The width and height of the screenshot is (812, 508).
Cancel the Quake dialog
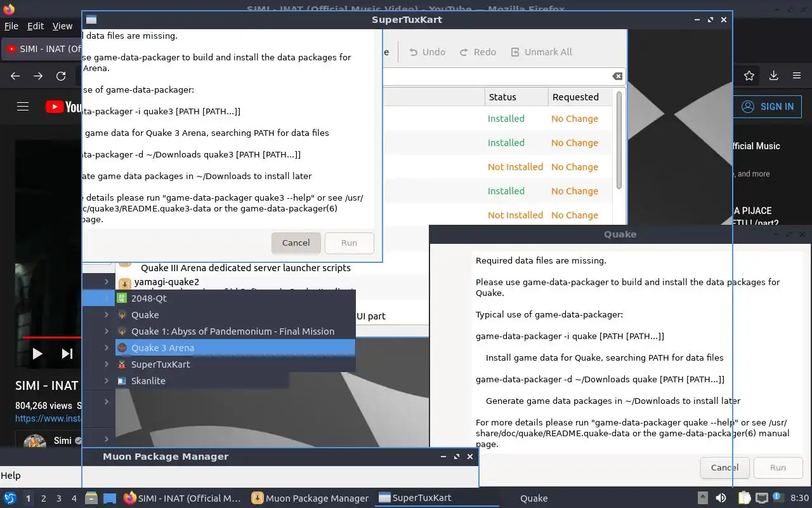[x=724, y=467]
